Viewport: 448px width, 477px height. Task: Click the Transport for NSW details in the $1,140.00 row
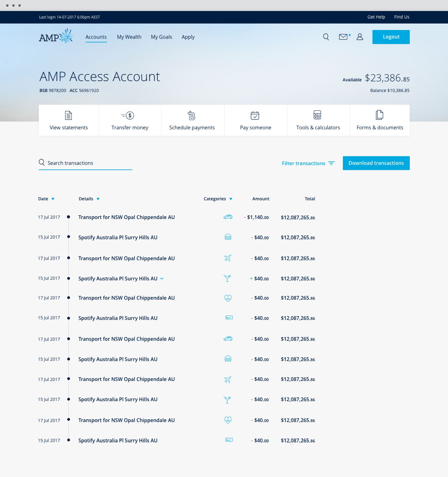click(127, 217)
